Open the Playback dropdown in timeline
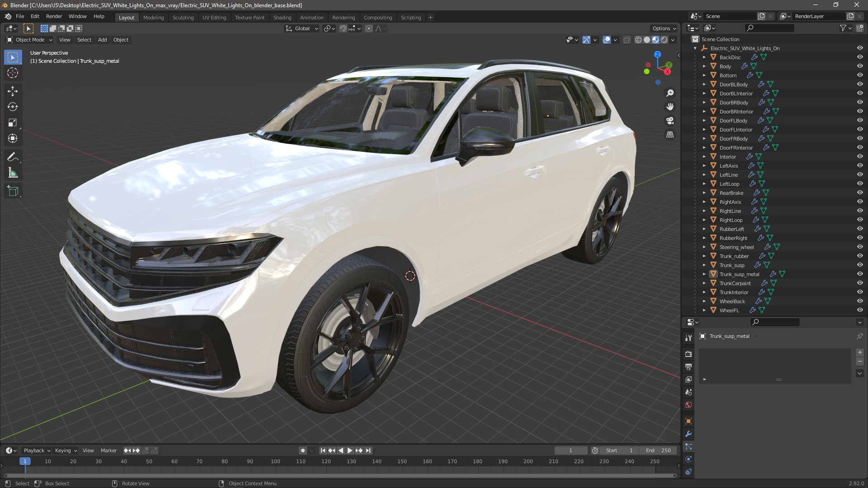This screenshot has height=488, width=868. (x=36, y=450)
